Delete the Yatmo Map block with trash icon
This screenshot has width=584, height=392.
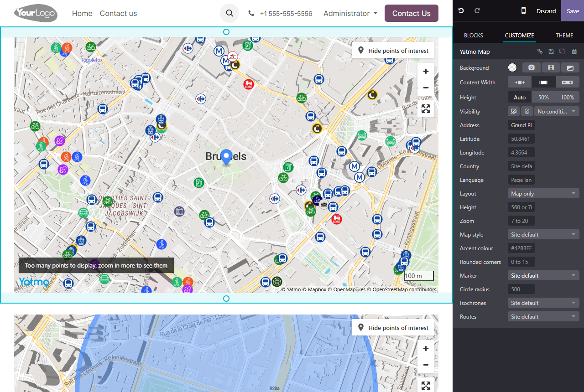[574, 52]
